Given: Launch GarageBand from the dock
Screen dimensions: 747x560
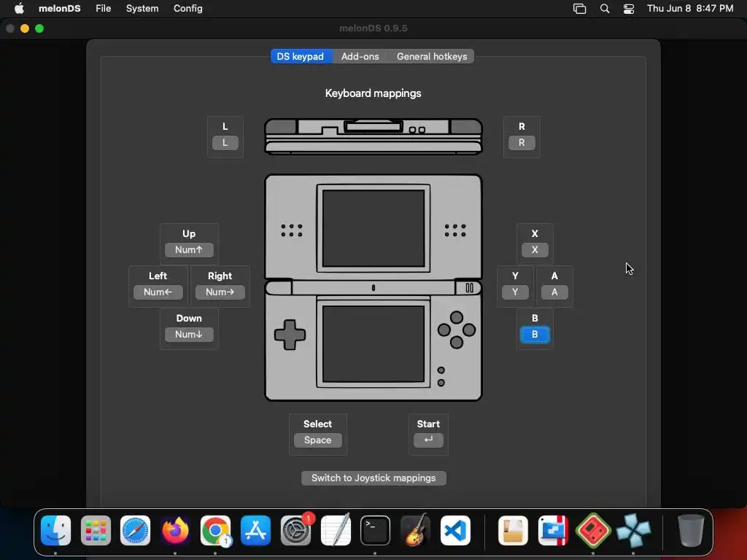Looking at the screenshot, I should point(415,530).
